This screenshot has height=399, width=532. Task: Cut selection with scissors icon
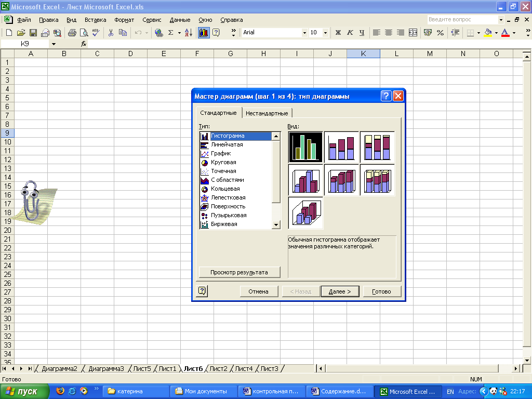coord(111,33)
